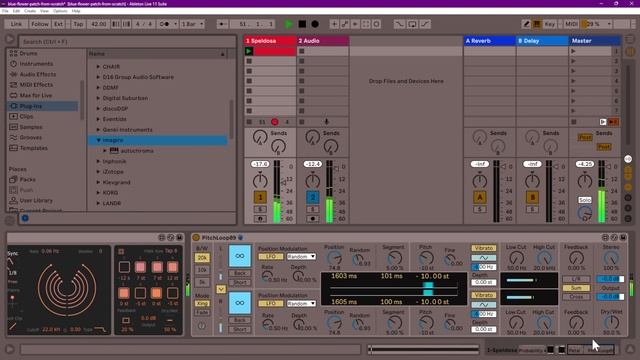The image size is (640, 360).
Task: Enable Key map mode
Action: (550, 24)
